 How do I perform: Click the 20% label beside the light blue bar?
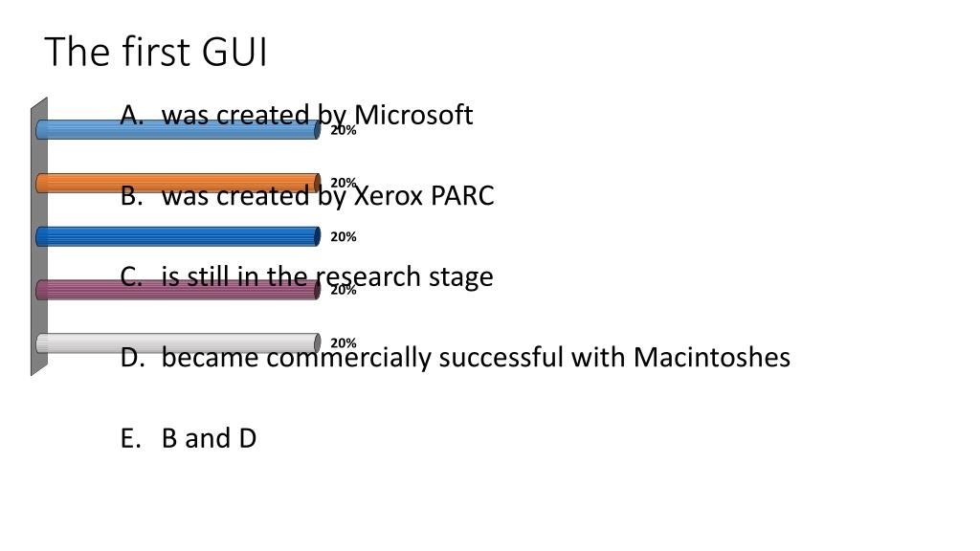[344, 130]
